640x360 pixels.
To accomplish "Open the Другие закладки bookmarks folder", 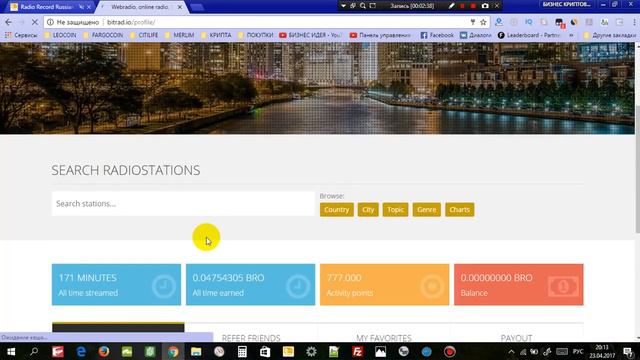I will 609,35.
